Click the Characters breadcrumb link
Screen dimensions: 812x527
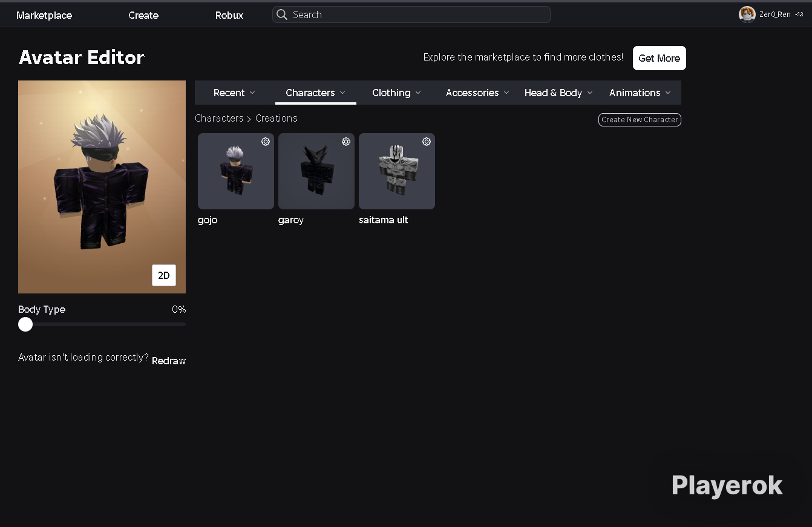(219, 118)
